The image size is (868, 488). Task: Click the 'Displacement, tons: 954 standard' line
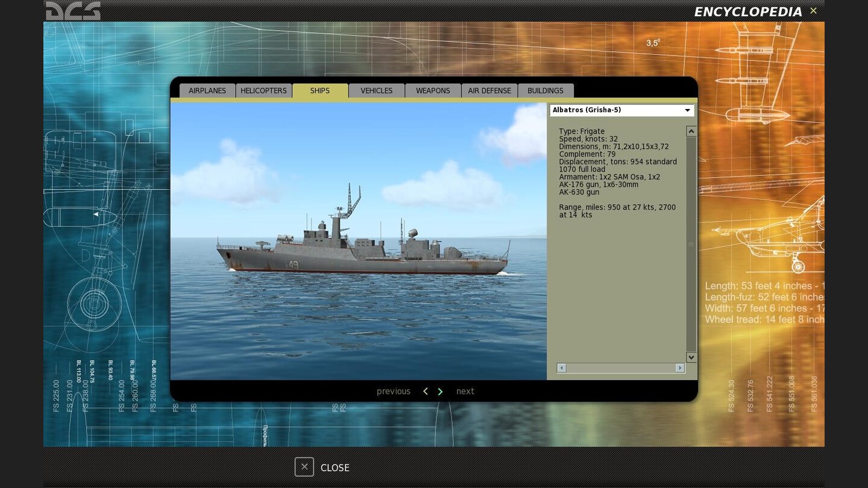[x=618, y=161]
